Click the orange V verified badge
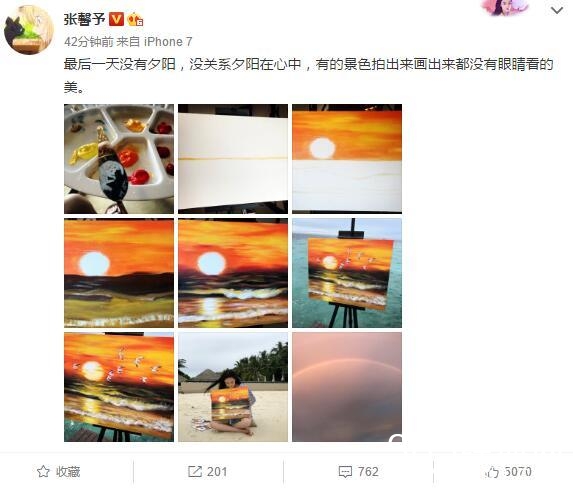This screenshot has height=488, width=573. click(x=117, y=19)
